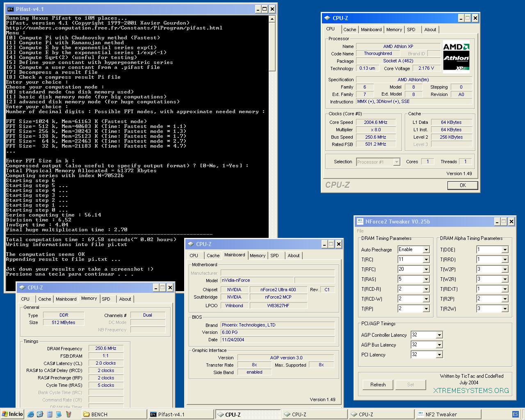Click the Core Speed value 2004.6 MHz
Screen dimensions: 525x420
375,122
